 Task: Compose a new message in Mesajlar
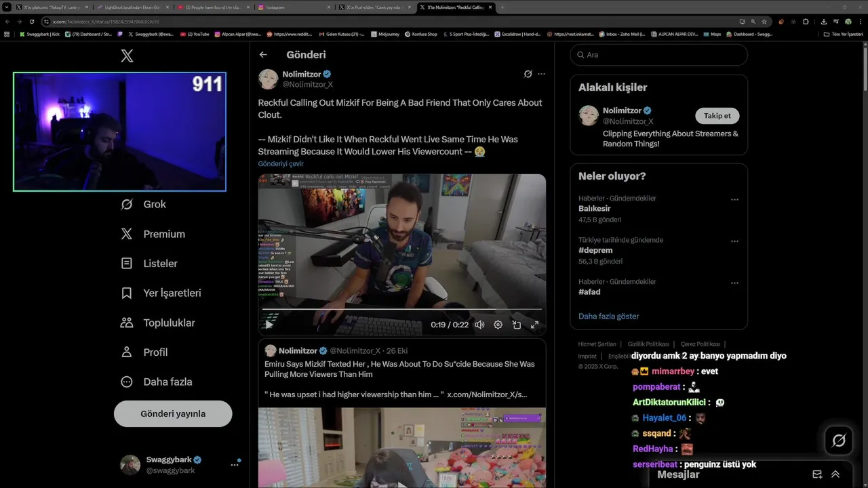point(817,474)
